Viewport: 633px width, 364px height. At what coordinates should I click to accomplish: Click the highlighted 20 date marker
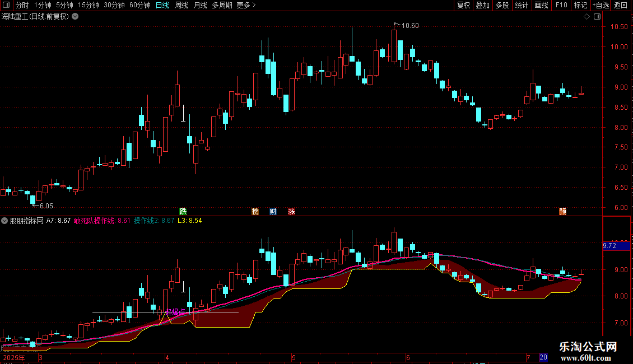pyautogui.click(x=543, y=357)
